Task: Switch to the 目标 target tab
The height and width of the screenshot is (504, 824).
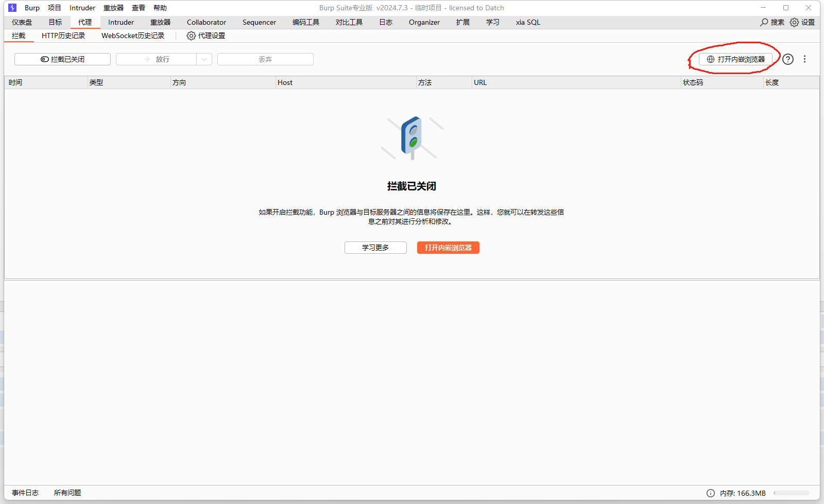Action: coord(55,22)
